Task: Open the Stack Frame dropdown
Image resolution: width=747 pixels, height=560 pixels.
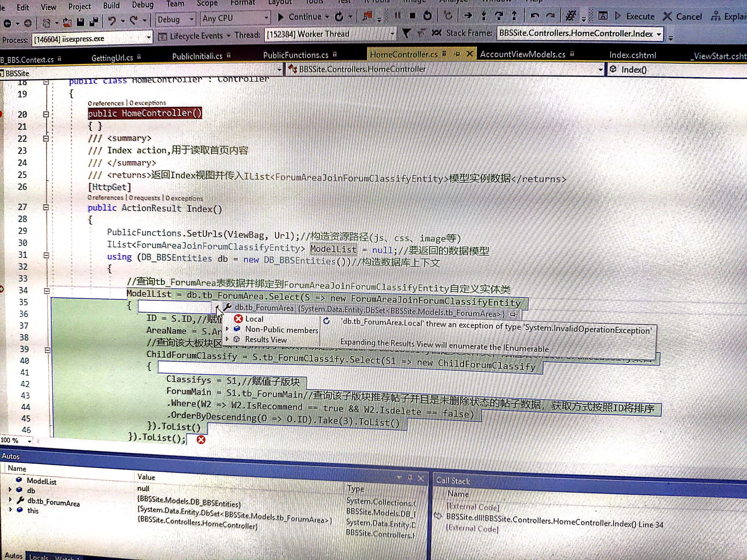Action: pyautogui.click(x=580, y=34)
